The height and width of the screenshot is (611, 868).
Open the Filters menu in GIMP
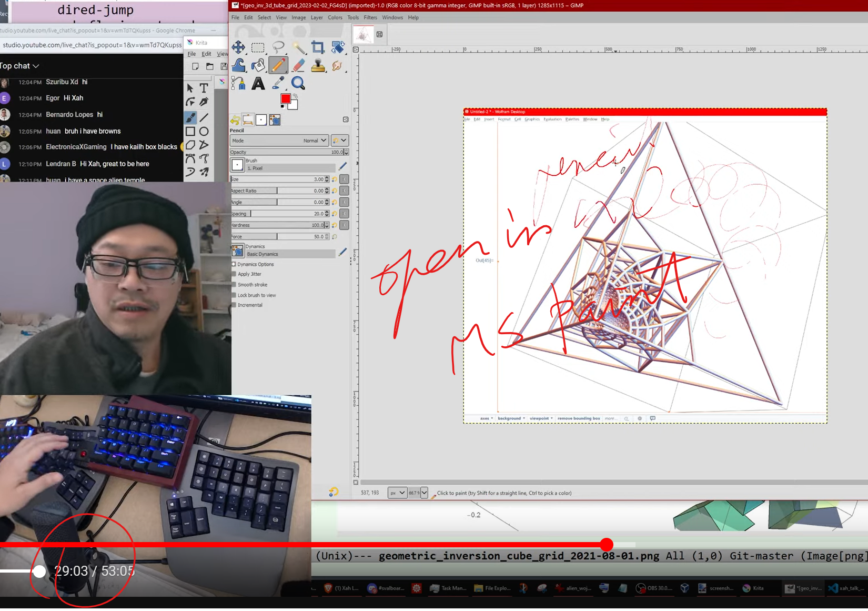click(370, 17)
